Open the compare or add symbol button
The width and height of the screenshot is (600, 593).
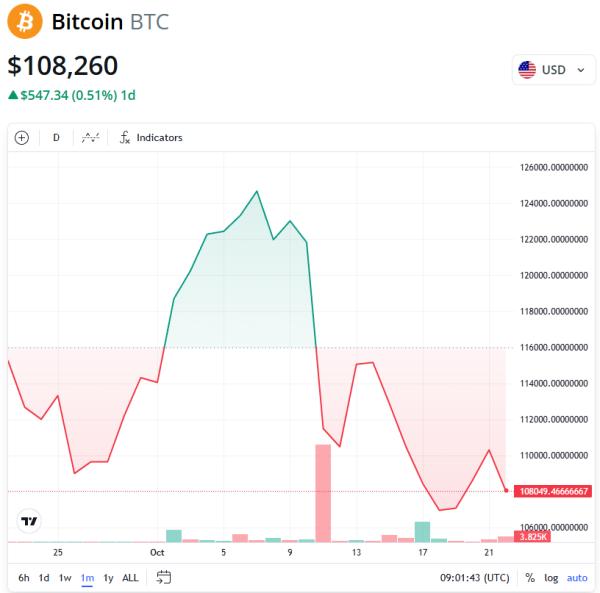(x=22, y=138)
